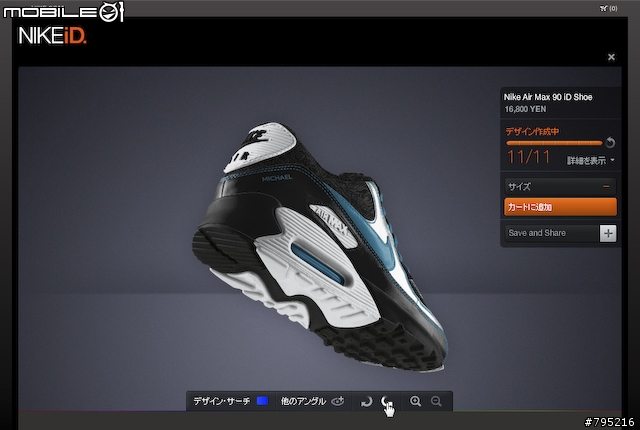640x430 pixels.
Task: Open Save and Share option
Action: (x=551, y=233)
